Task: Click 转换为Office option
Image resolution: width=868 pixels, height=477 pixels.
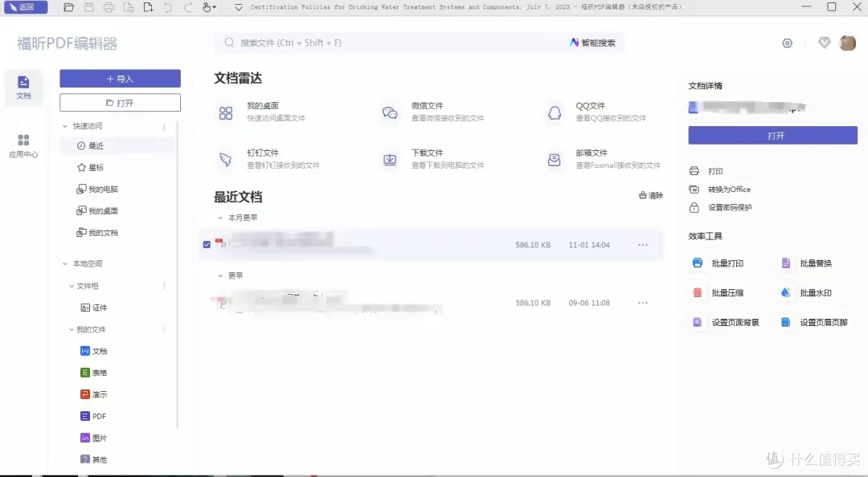Action: tap(720, 190)
